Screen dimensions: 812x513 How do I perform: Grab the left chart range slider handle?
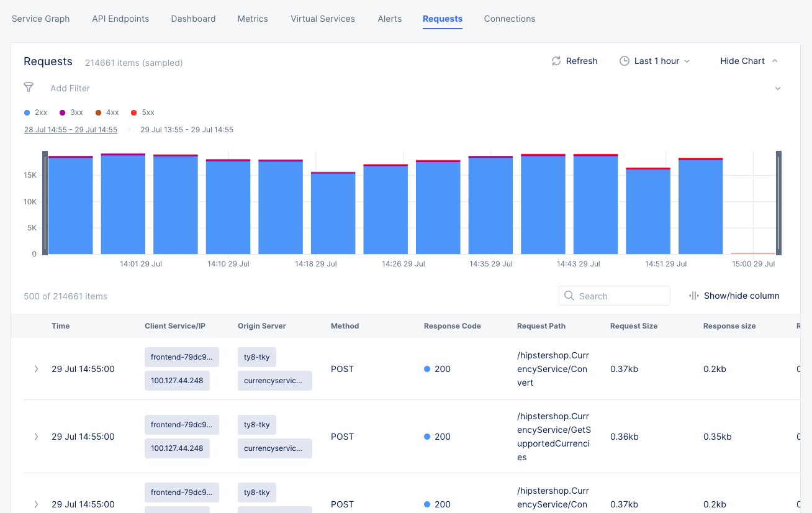tap(45, 203)
